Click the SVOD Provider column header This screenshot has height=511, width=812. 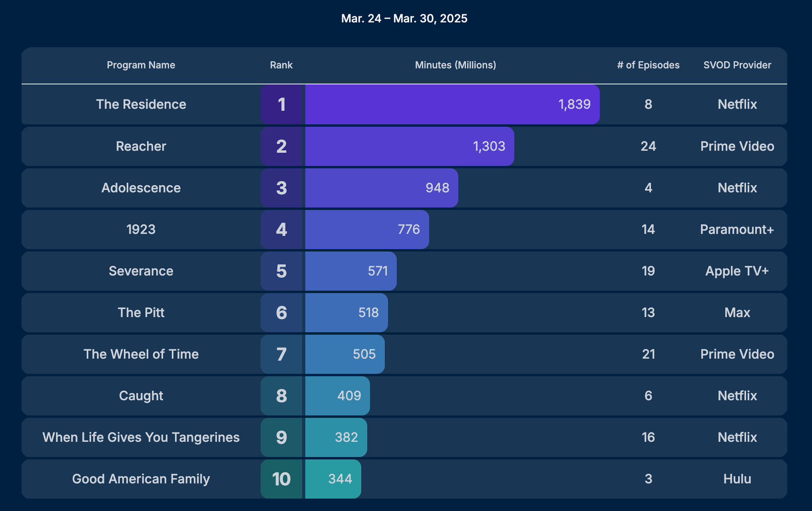click(x=737, y=65)
